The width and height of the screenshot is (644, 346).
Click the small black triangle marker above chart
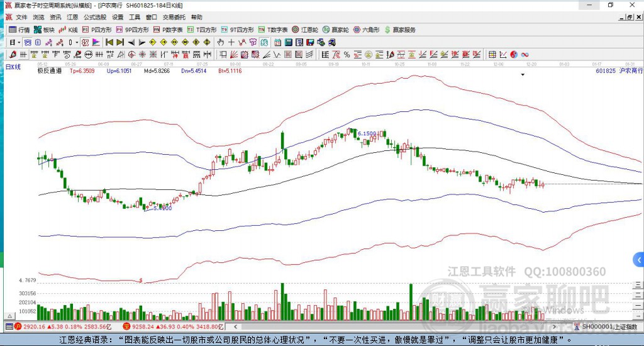click(523, 75)
